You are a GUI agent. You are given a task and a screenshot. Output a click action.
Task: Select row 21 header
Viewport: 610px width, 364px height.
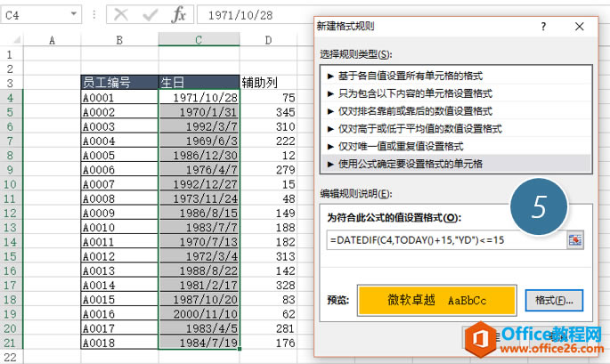point(11,343)
